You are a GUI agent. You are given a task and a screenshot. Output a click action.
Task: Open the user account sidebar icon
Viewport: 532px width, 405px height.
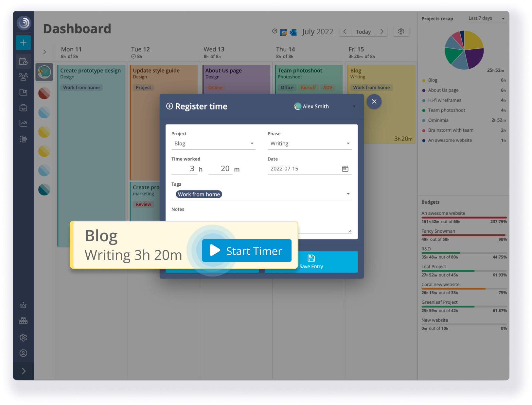[23, 353]
